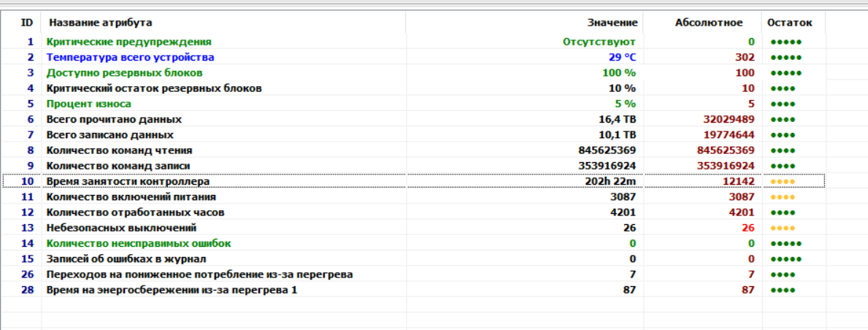Click green dots in row Количество отработанных часов
Image resolution: width=868 pixels, height=330 pixels.
[x=783, y=212]
